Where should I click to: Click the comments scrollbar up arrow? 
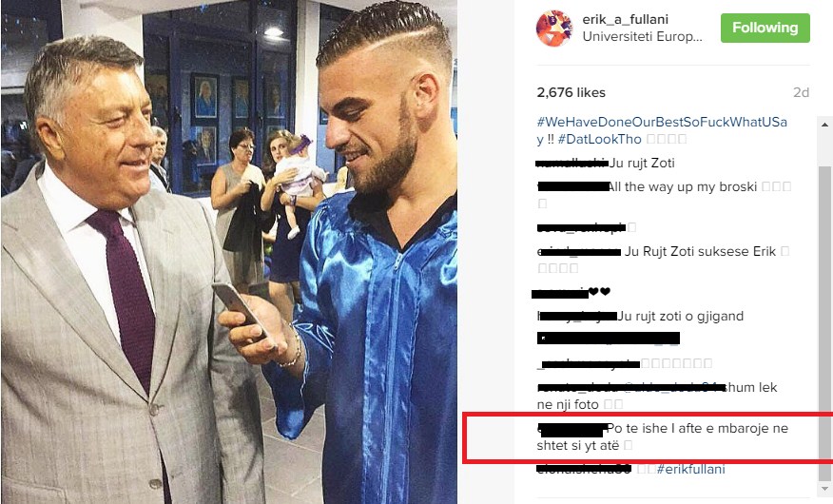pos(824,125)
